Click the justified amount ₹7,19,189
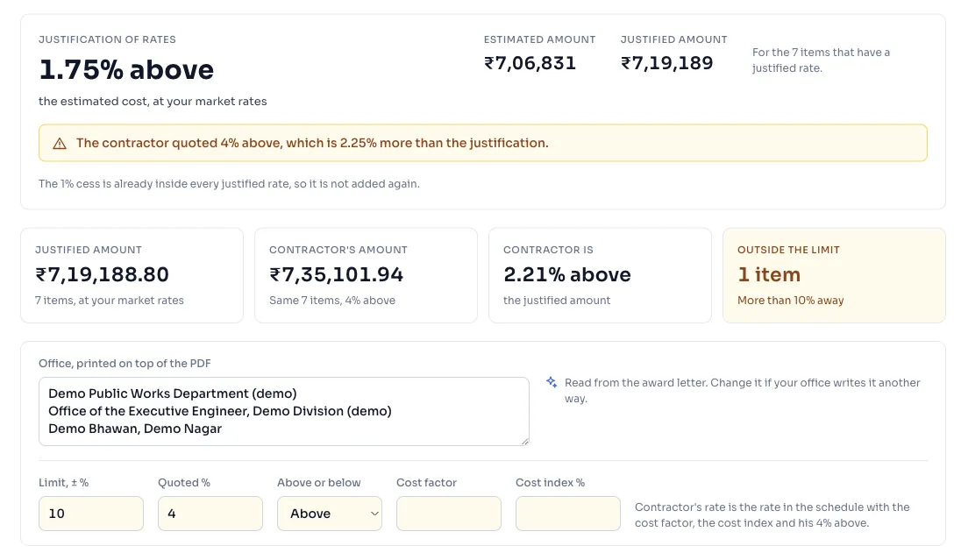Screen dimensions: 954x560 tap(666, 63)
